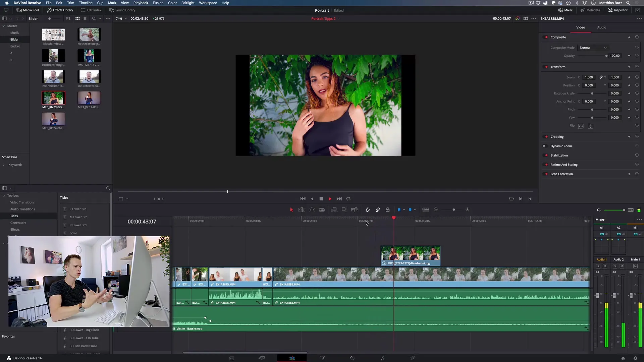The width and height of the screenshot is (644, 362).
Task: Enable loop playback icon
Action: [x=348, y=199]
